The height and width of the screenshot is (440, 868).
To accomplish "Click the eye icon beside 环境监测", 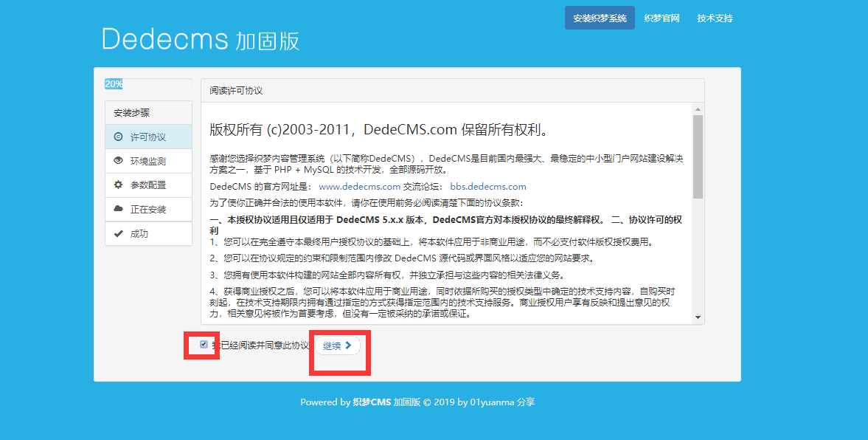I will (x=118, y=161).
